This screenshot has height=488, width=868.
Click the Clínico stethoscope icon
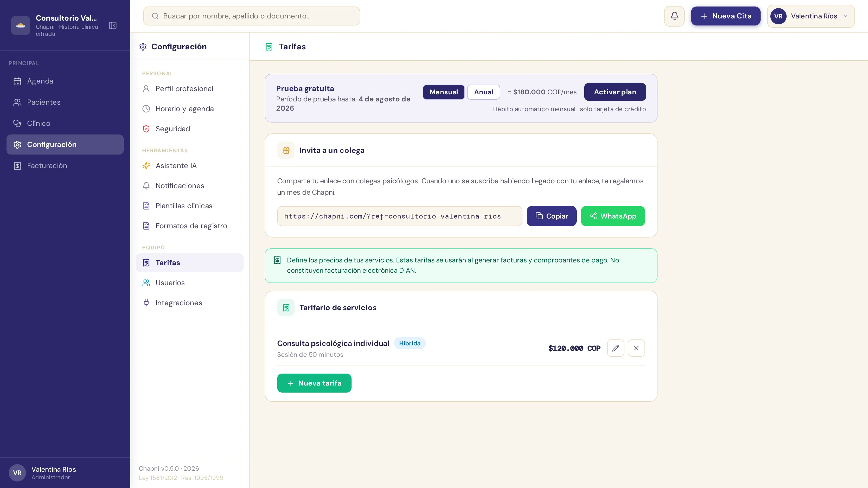17,124
